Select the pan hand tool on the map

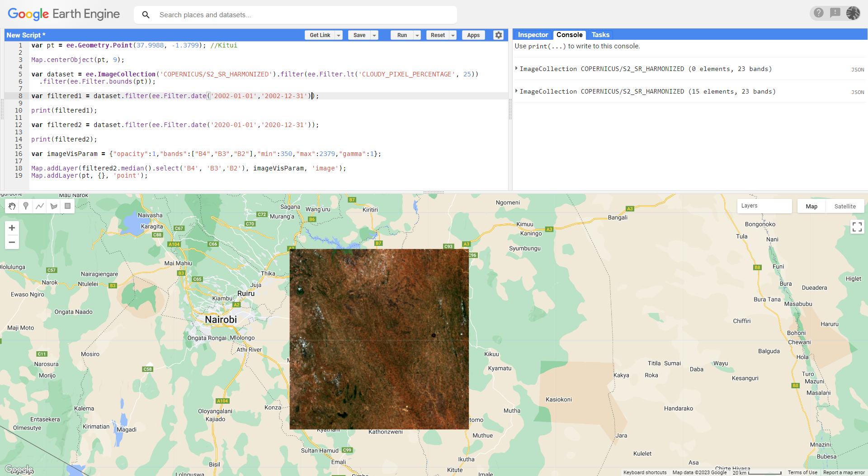[12, 206]
